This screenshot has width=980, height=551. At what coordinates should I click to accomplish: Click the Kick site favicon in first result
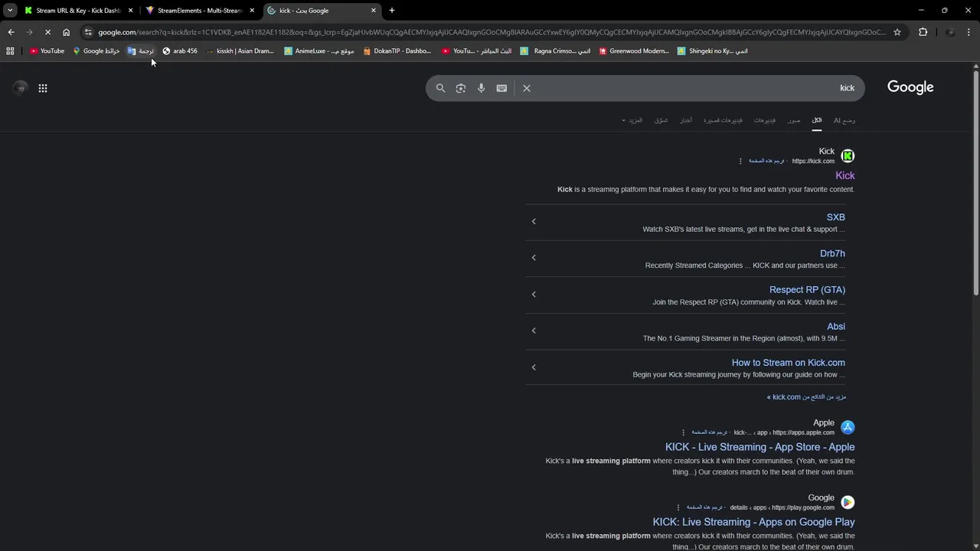[x=848, y=156]
